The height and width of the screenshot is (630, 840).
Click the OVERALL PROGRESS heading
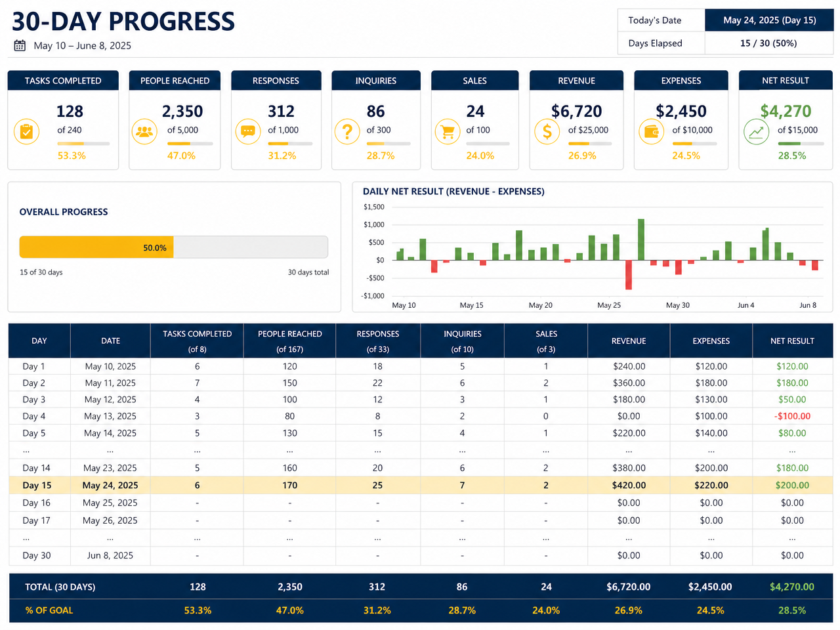pyautogui.click(x=64, y=211)
